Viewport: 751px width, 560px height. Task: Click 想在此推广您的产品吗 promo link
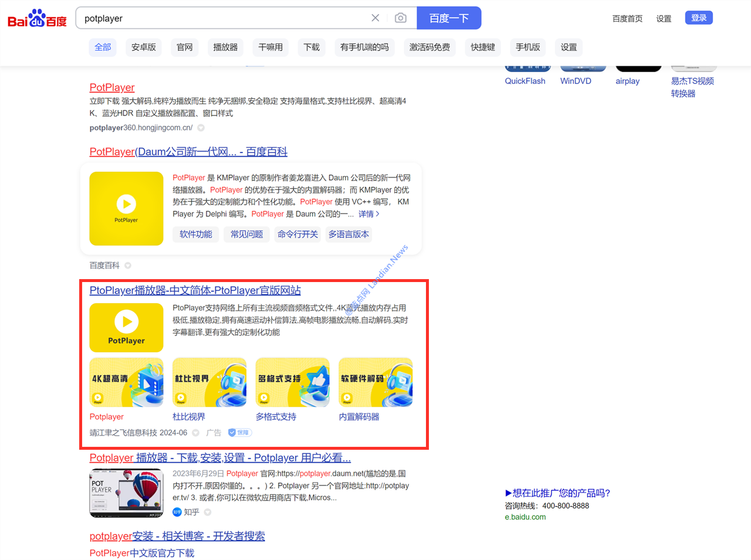(x=557, y=493)
